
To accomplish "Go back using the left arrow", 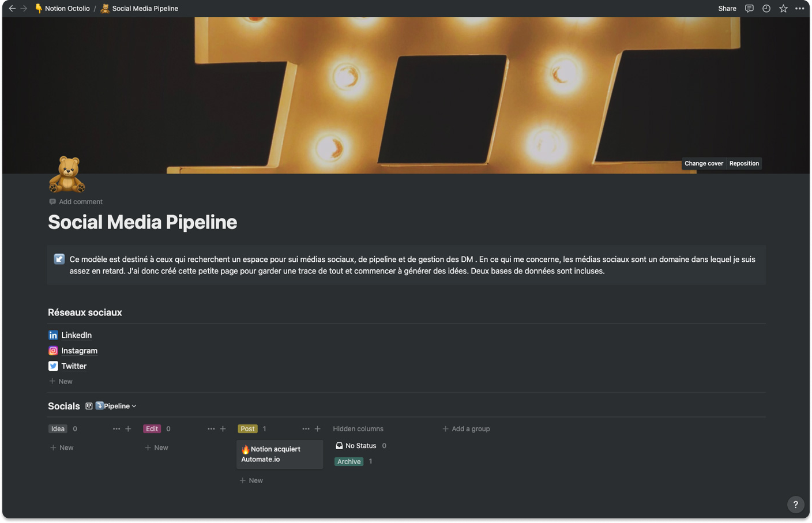I will (x=12, y=9).
